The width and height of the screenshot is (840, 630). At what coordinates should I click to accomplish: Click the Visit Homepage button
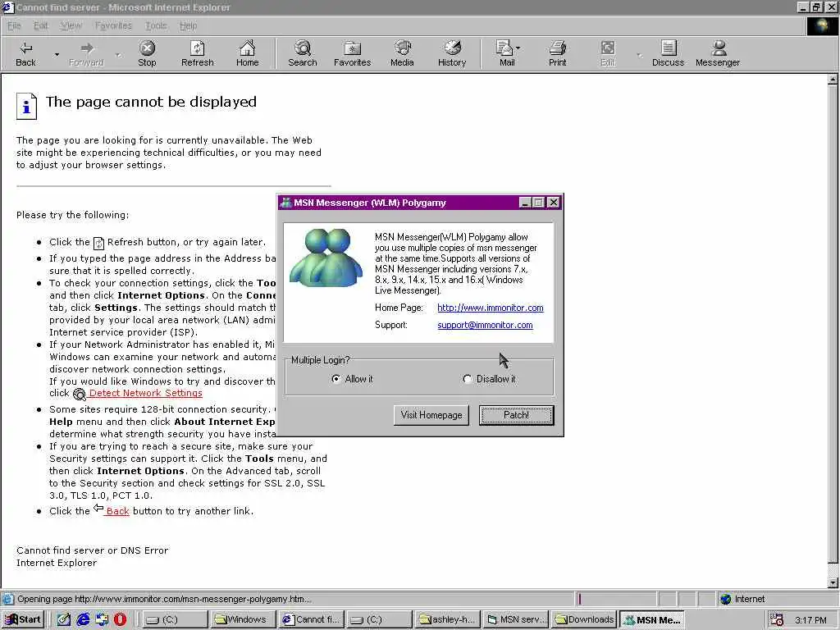[431, 414]
